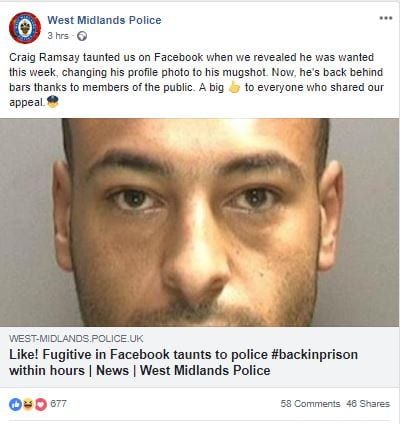Open the 'Fugitive in Facebook taunts' article headline
Screen dimensions: 400x424
pos(183,362)
